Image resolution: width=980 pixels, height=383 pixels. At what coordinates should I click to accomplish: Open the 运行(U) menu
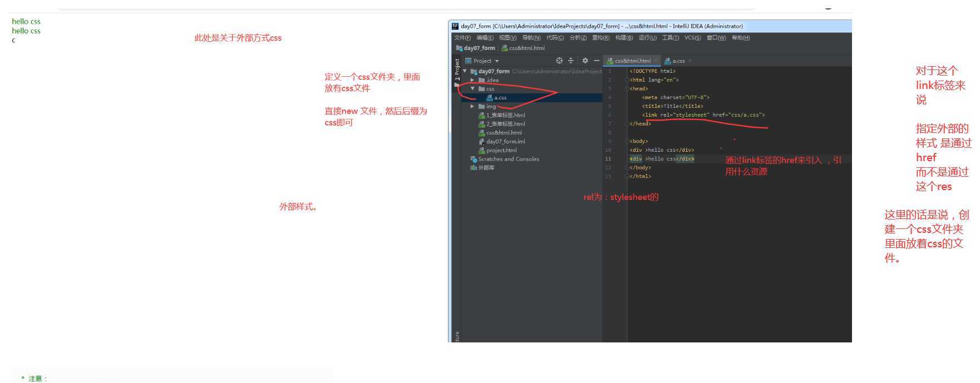click(648, 38)
